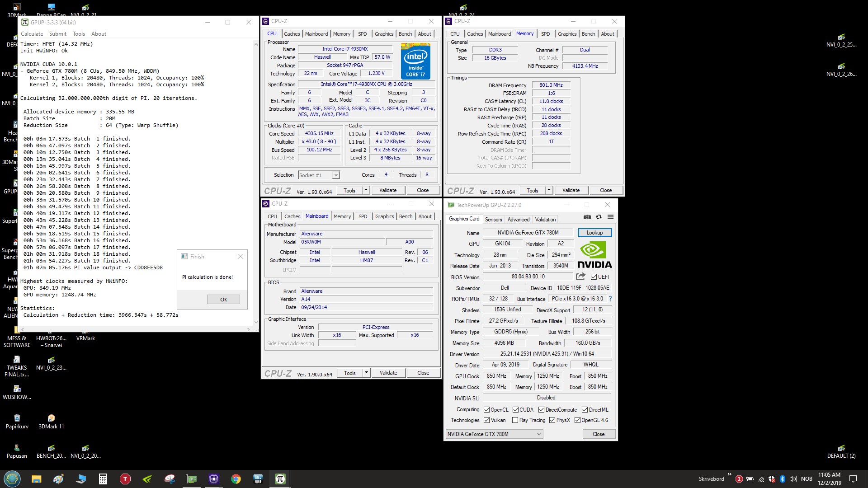
Task: Click the GPUPI vertical scrollbar down arrow
Action: [x=256, y=322]
